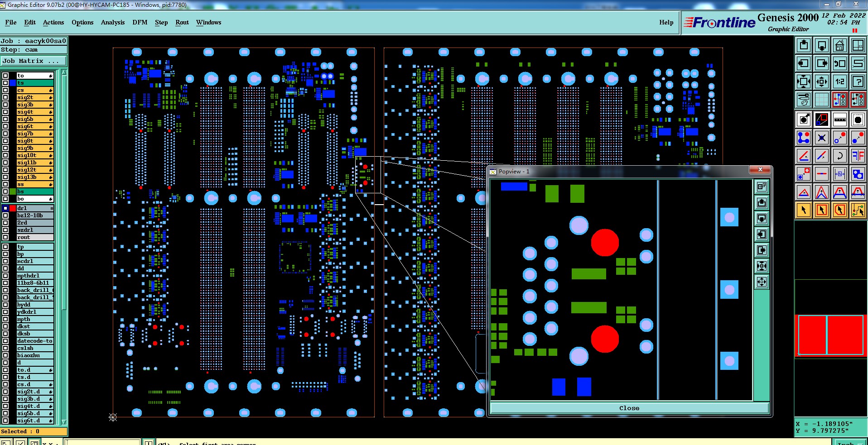Viewport: 868px width, 445px height.
Task: Select the szdrl layer name
Action: [x=35, y=230]
